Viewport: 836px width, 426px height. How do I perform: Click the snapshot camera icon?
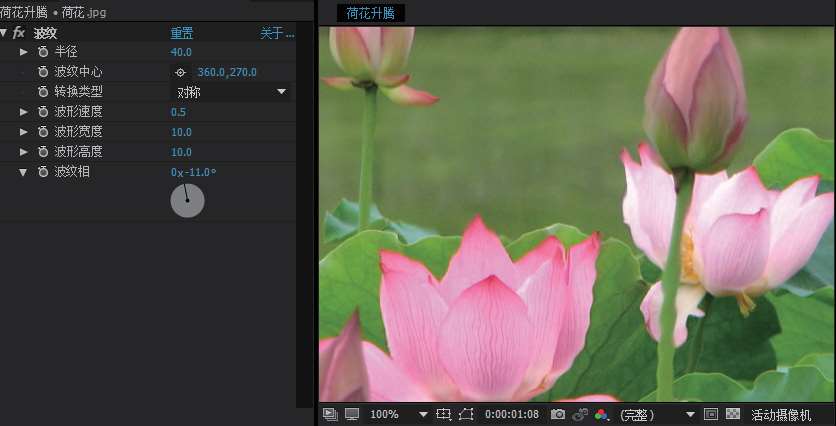point(558,414)
